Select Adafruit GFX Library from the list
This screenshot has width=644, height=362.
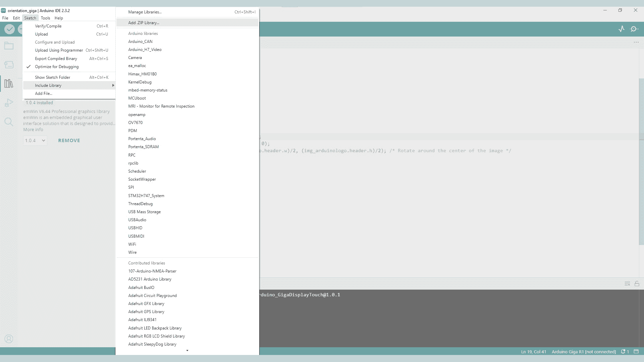[x=146, y=303]
